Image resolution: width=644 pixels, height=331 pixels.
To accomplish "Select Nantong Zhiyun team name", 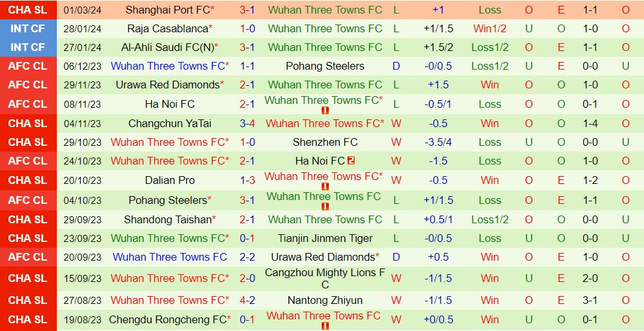I will click(324, 300).
